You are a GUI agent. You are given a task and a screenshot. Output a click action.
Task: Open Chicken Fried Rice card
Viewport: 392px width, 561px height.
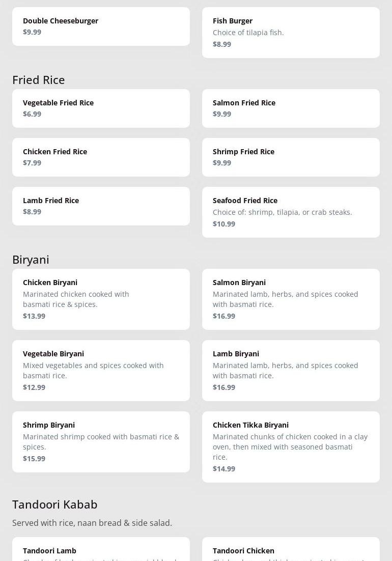(101, 157)
